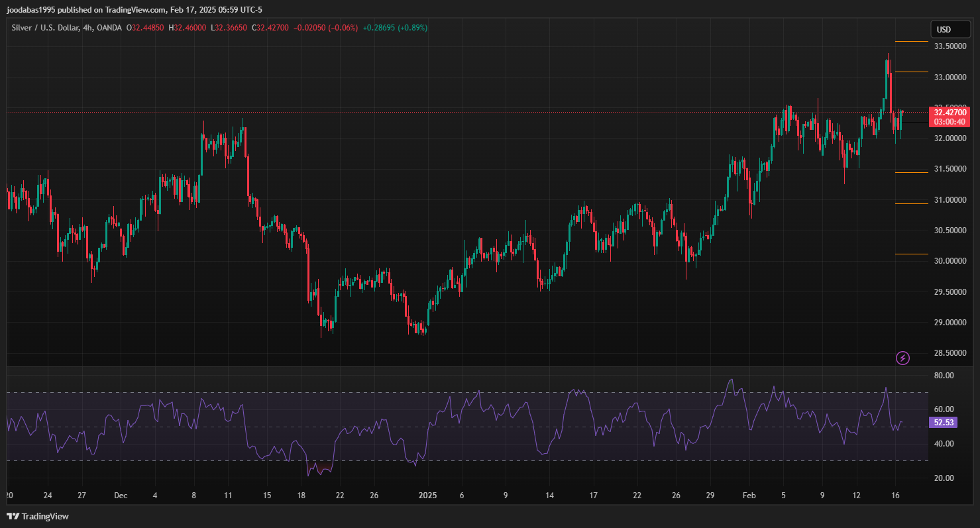The width and height of the screenshot is (980, 528).
Task: Click the high value H32.46000
Action: [x=188, y=28]
